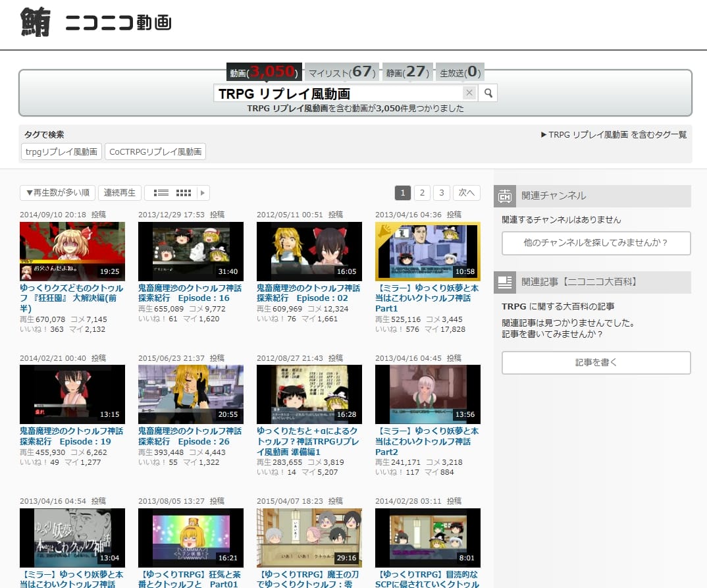This screenshot has height=588, width=707.
Task: Open the 19:25 Rumia video thumbnail
Action: pyautogui.click(x=72, y=252)
